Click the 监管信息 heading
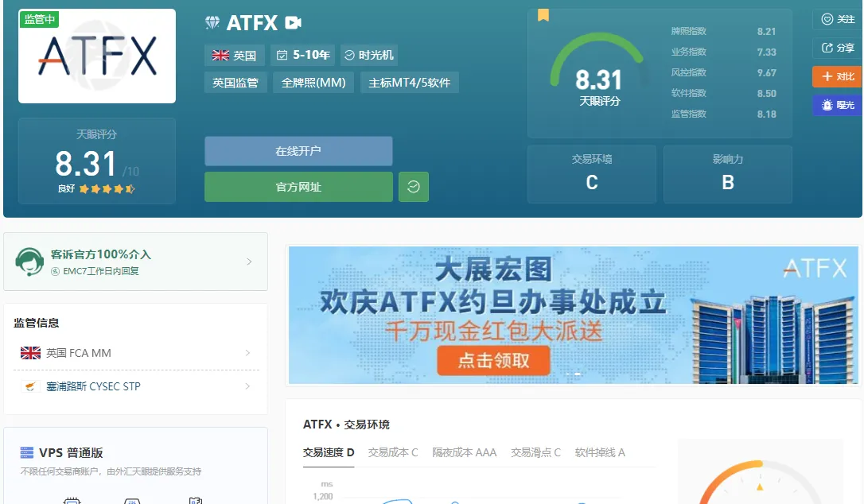864x504 pixels. click(37, 323)
